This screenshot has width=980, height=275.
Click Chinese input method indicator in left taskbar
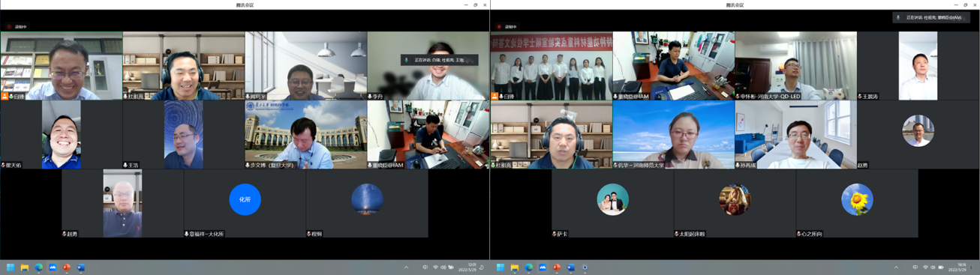(425, 268)
